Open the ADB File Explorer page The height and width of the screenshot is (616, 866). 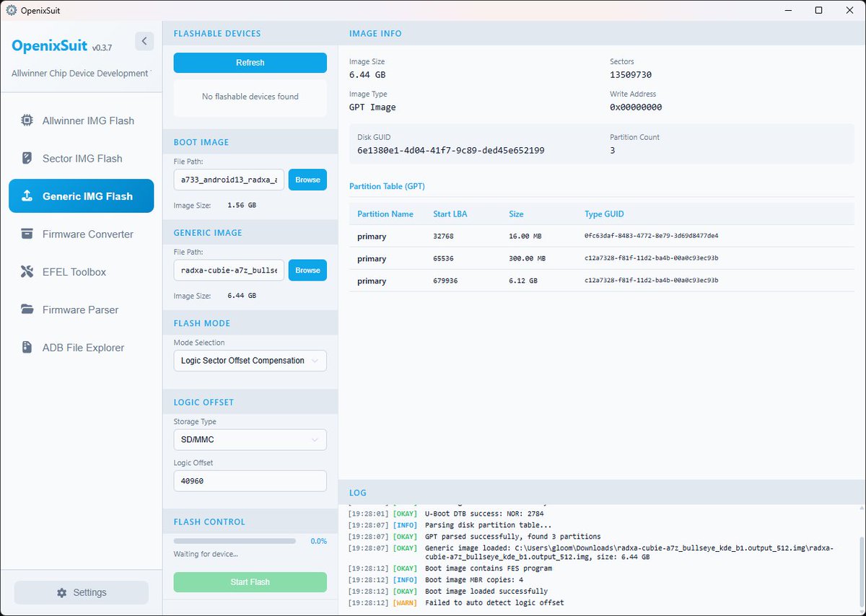point(81,348)
